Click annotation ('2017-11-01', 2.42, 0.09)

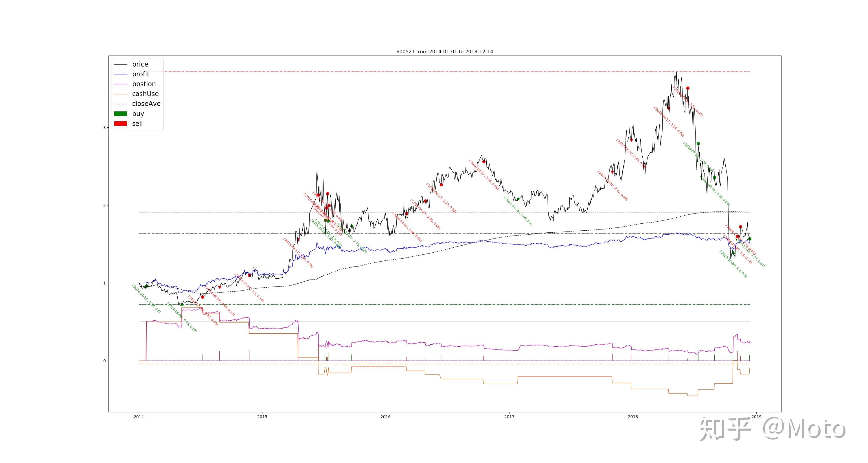pos(612,186)
